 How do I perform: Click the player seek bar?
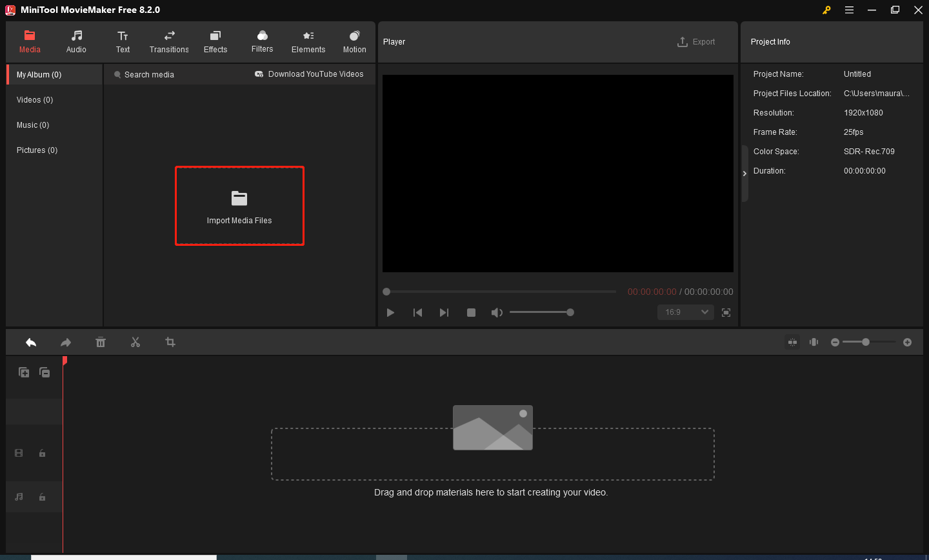pyautogui.click(x=500, y=292)
